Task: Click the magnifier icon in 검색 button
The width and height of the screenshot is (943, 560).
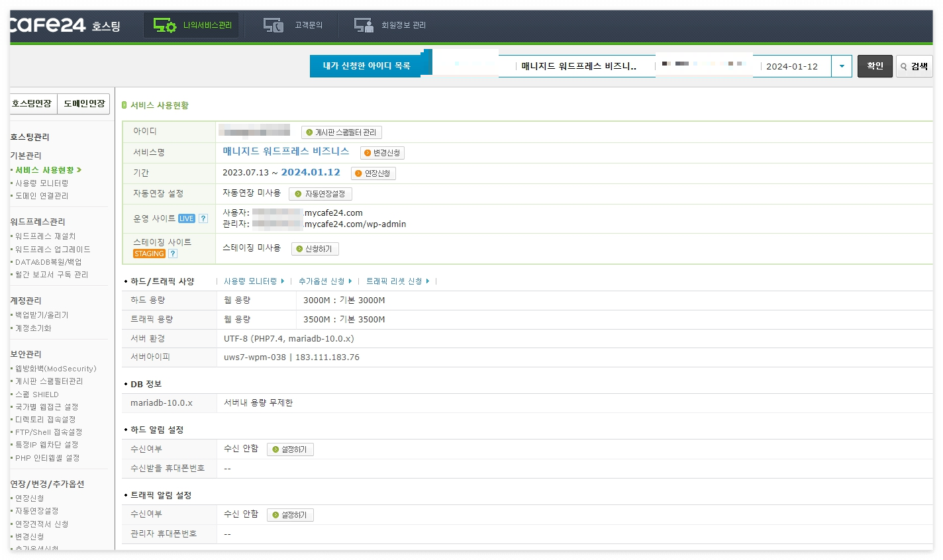Action: pos(904,67)
